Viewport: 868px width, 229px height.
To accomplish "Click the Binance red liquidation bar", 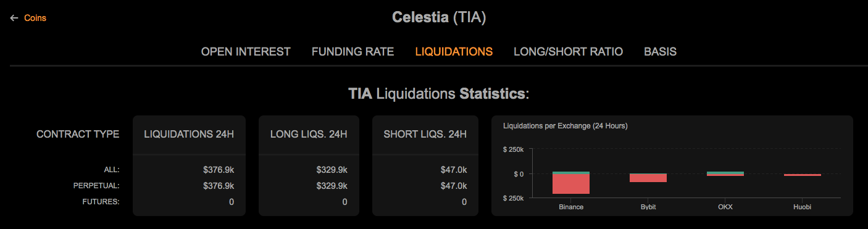I will 571,184.
